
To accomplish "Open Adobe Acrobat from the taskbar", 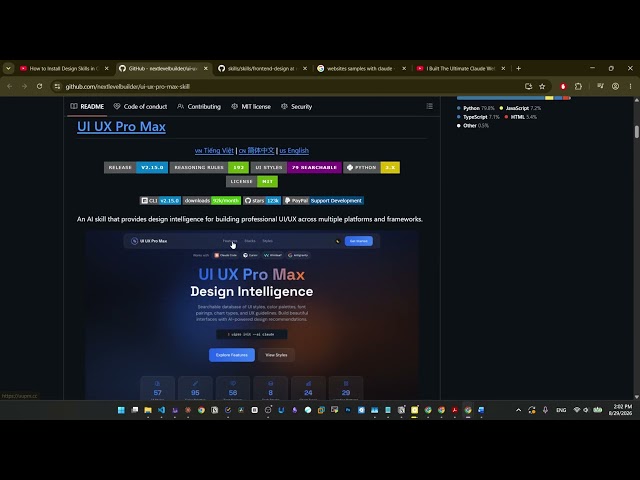I will pos(455,410).
